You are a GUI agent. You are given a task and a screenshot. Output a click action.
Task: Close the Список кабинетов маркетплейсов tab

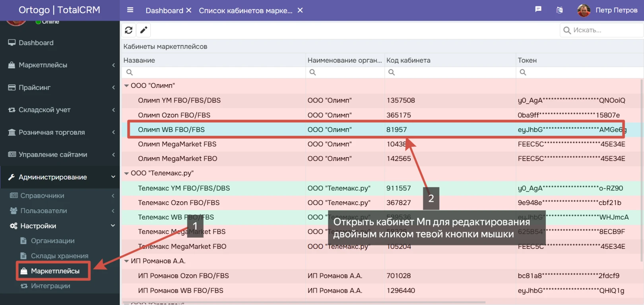300,10
